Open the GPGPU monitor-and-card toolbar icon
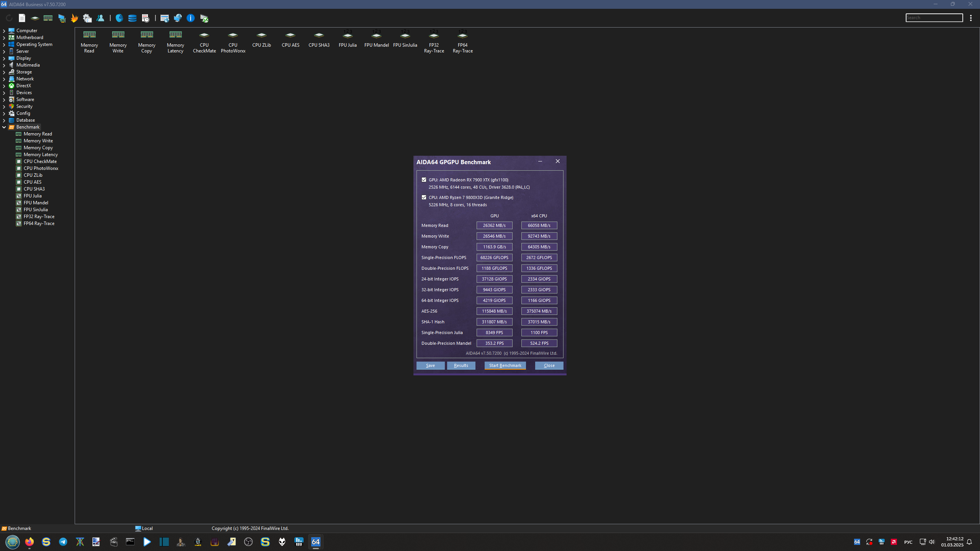Image resolution: width=980 pixels, height=551 pixels. (62, 18)
